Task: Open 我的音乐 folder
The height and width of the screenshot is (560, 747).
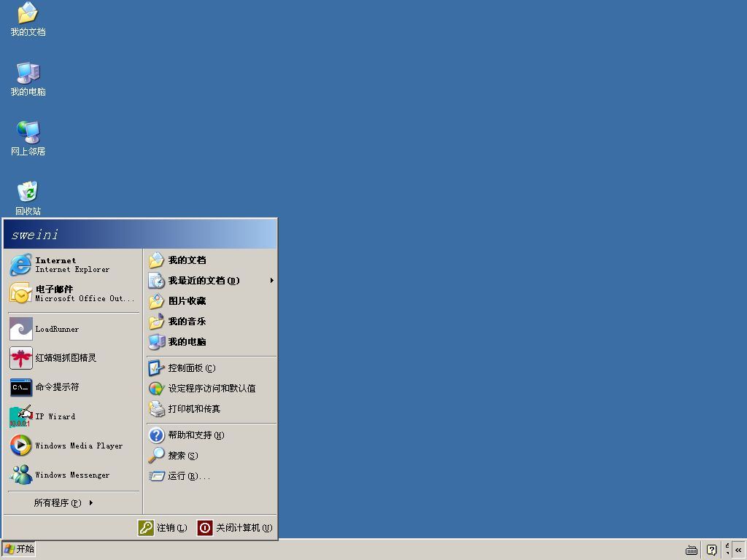Action: pyautogui.click(x=211, y=322)
